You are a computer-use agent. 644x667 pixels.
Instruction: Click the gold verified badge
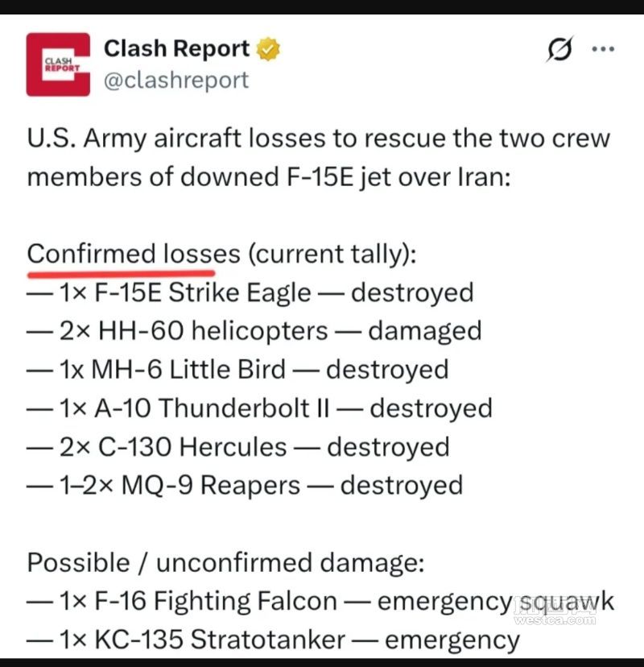point(269,50)
